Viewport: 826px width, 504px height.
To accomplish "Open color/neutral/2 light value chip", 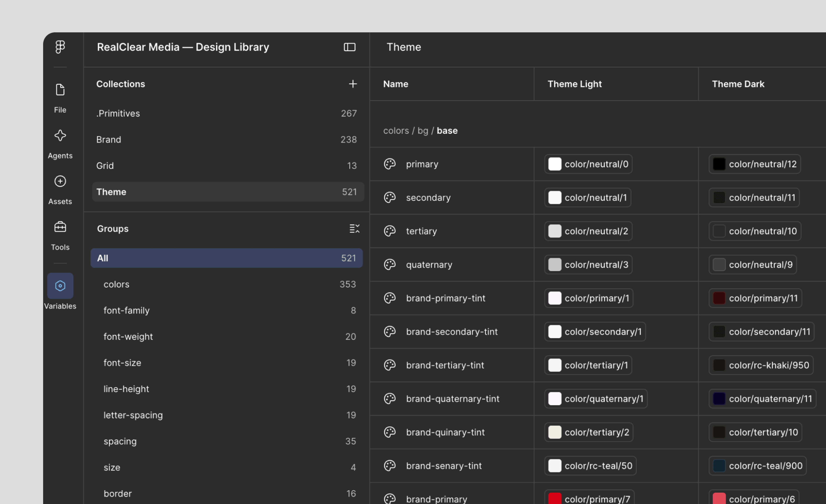I will [x=588, y=231].
